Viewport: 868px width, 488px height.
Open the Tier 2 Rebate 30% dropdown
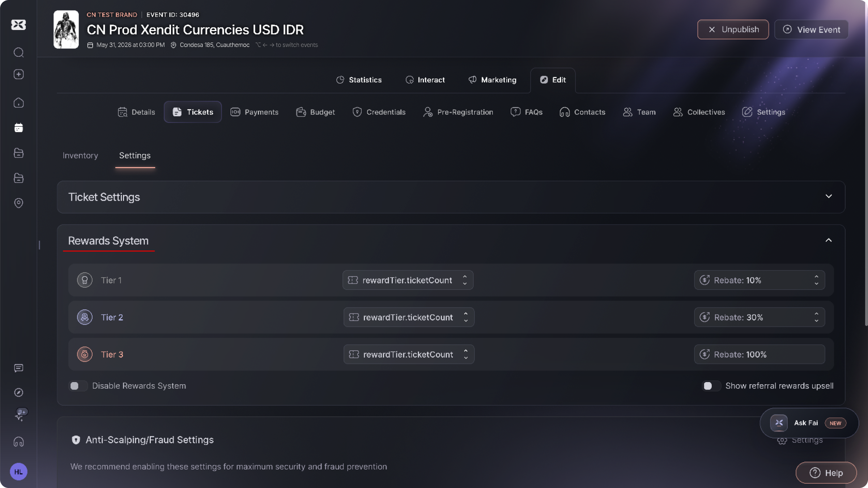tap(759, 317)
